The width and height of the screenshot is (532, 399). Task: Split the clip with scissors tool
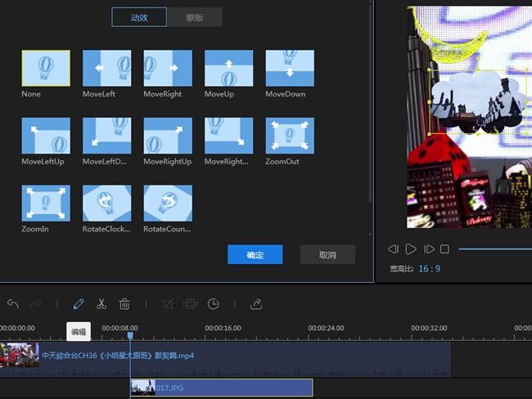click(x=101, y=304)
